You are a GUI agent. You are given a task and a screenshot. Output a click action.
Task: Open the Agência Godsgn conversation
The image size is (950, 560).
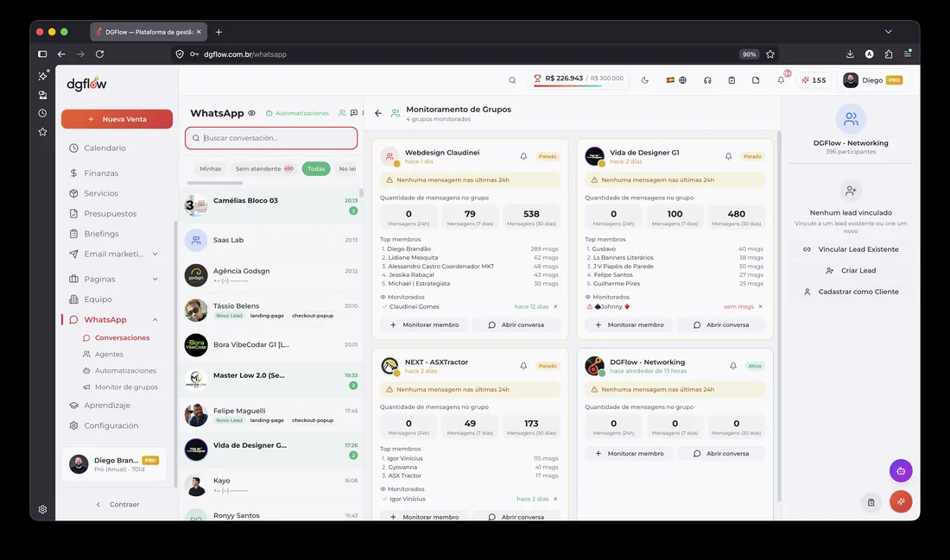[x=271, y=275]
